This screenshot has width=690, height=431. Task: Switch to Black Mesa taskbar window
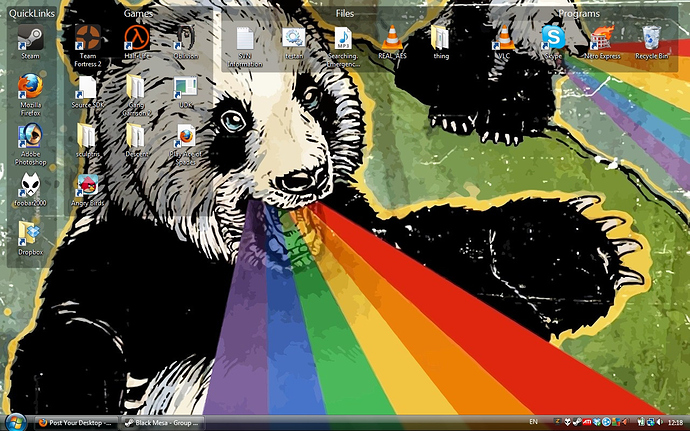163,423
